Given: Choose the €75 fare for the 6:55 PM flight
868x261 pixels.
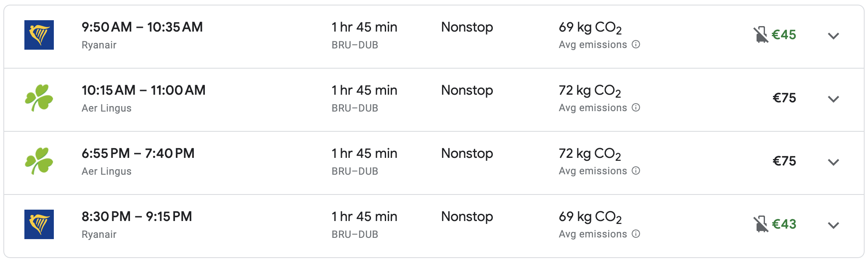Looking at the screenshot, I should click(784, 161).
